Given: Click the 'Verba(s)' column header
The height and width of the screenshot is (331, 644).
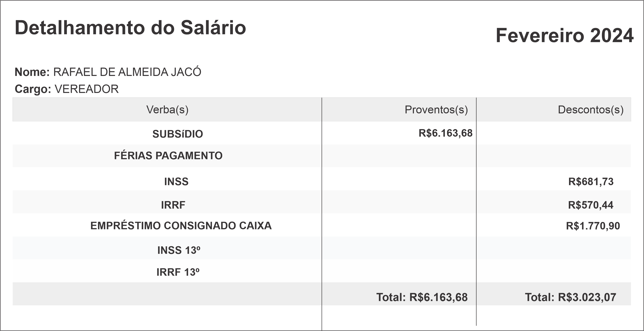Looking at the screenshot, I should 167,110.
